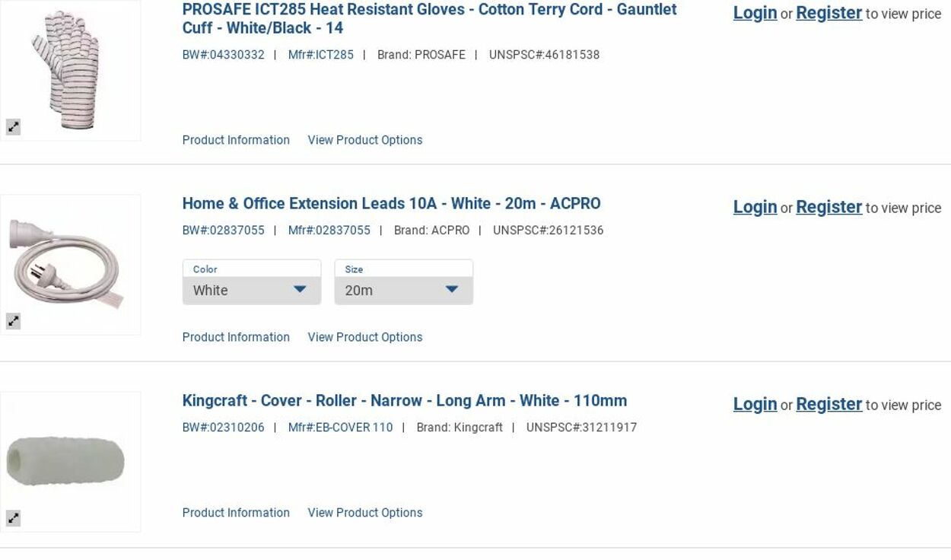Open View Product Options for Kingcraft cover
Image resolution: width=951 pixels, height=560 pixels.
tap(364, 513)
